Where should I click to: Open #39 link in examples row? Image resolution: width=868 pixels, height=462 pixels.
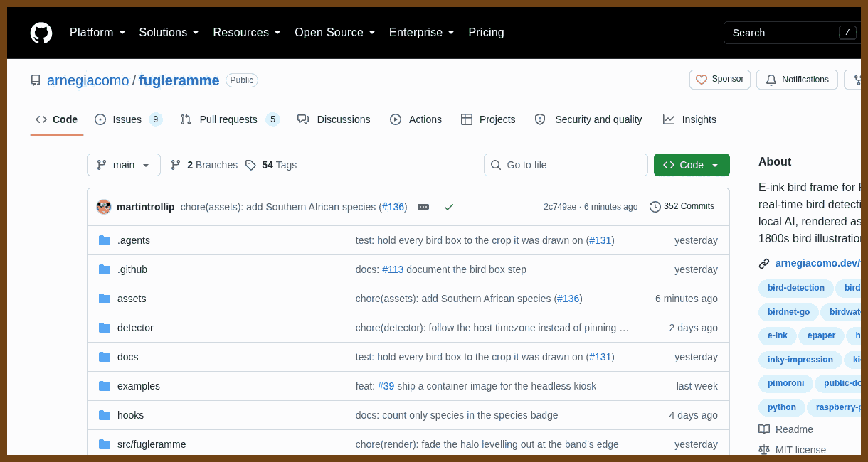coord(386,386)
